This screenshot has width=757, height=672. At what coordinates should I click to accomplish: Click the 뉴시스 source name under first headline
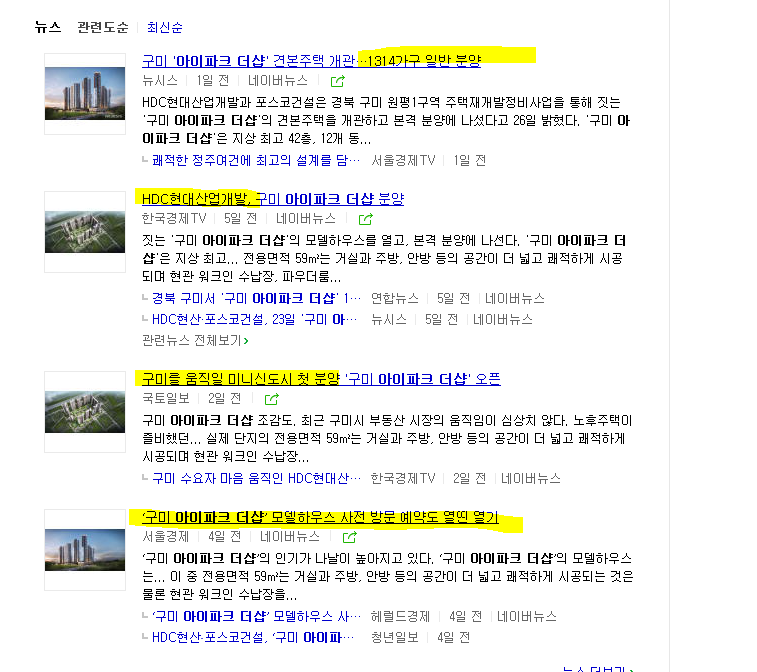[160, 81]
